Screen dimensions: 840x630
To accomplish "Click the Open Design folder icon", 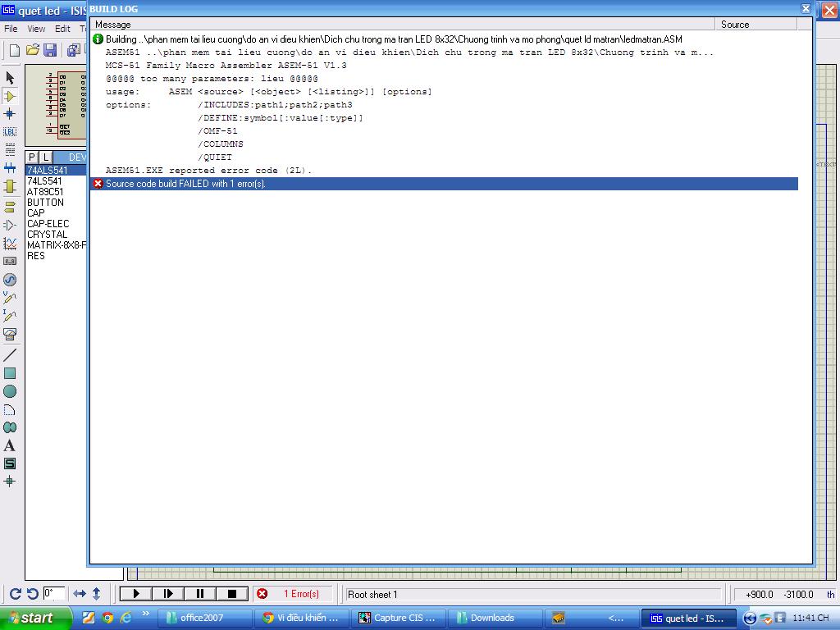I will [x=33, y=50].
